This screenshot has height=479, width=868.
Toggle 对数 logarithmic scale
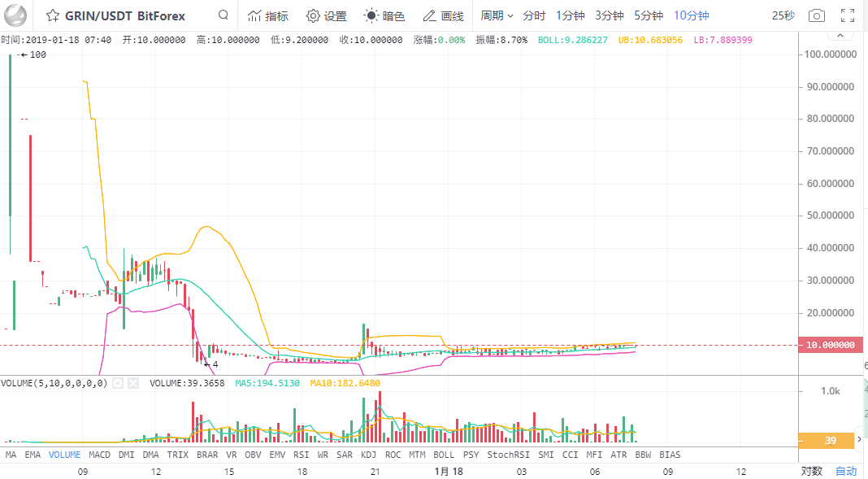click(812, 471)
